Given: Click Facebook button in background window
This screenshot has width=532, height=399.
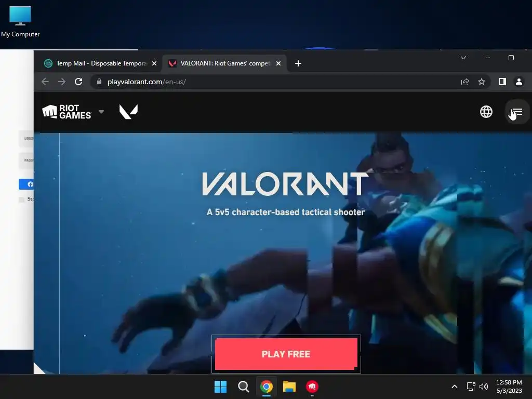Looking at the screenshot, I should point(26,184).
